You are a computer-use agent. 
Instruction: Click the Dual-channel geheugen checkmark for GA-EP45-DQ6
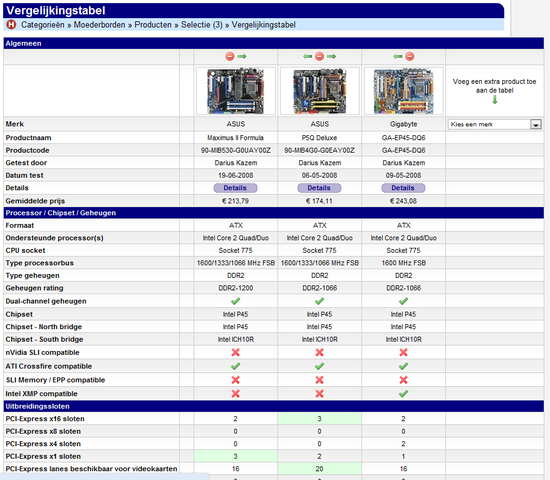point(403,301)
